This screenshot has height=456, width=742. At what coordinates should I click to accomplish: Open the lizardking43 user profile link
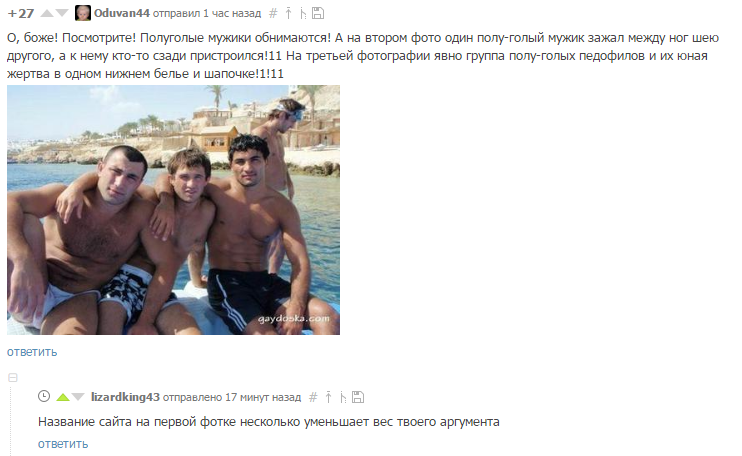point(125,397)
